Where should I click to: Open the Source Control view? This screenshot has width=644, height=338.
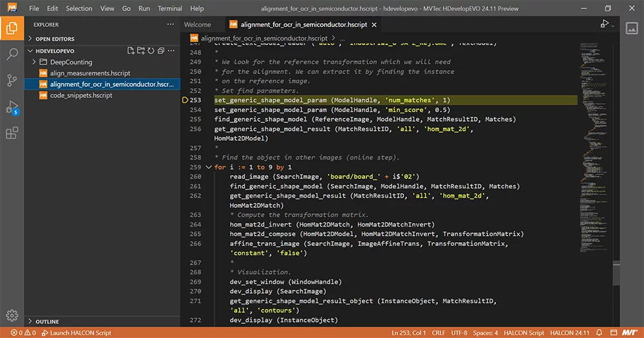click(12, 80)
